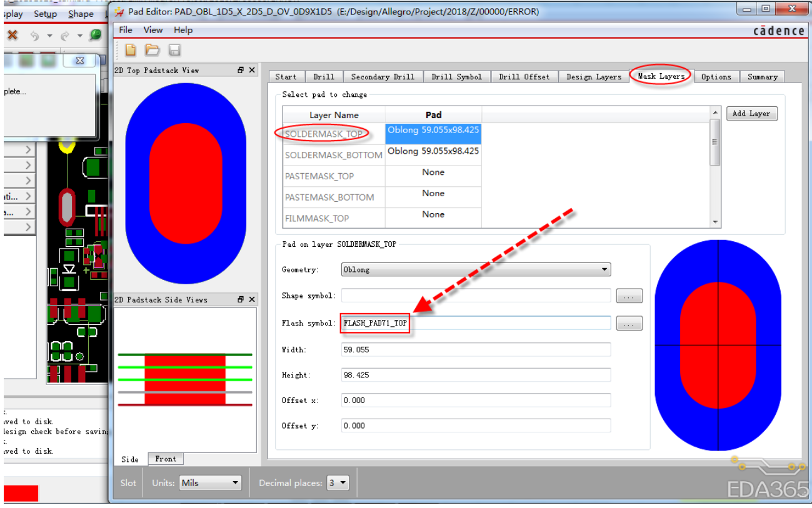The height and width of the screenshot is (508, 812).
Task: Create a new padstack with the New icon
Action: pyautogui.click(x=131, y=50)
